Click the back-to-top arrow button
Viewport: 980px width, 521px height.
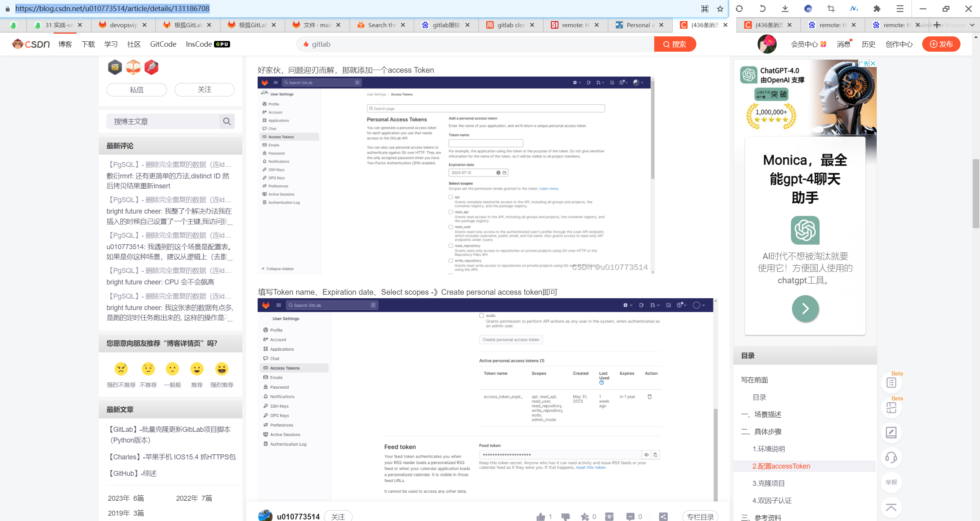pyautogui.click(x=891, y=508)
